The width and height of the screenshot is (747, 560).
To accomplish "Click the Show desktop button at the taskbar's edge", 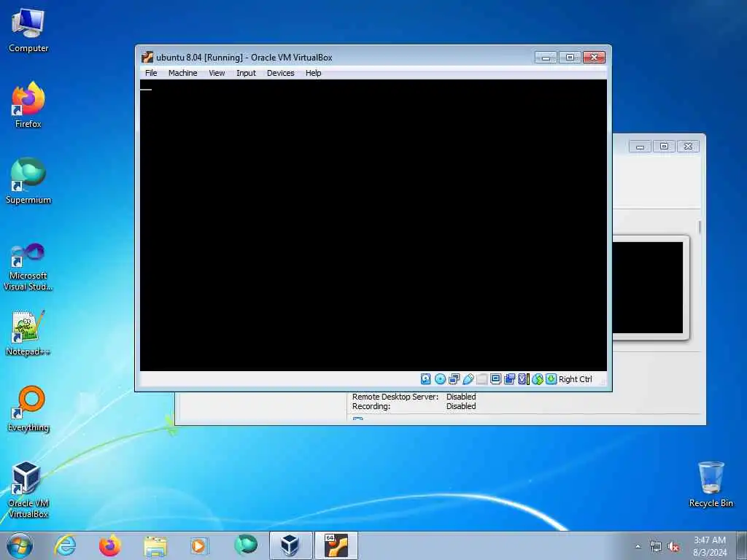I will tap(742, 545).
